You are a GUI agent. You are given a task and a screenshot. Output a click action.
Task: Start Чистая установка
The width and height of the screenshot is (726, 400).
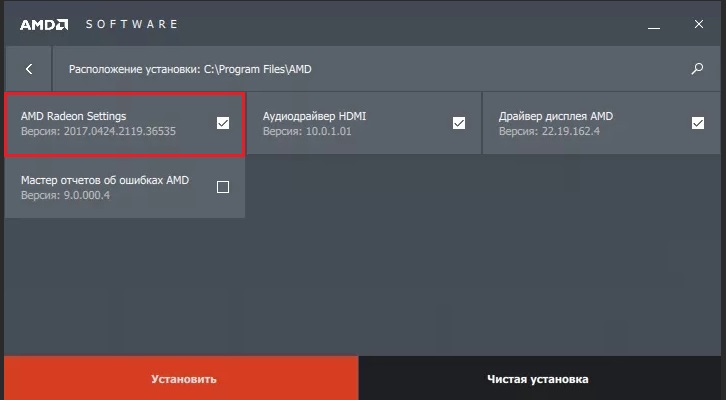(538, 378)
